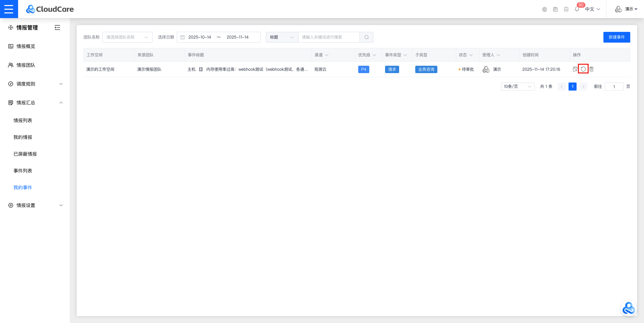Click the documents icon in the header

coord(555,9)
